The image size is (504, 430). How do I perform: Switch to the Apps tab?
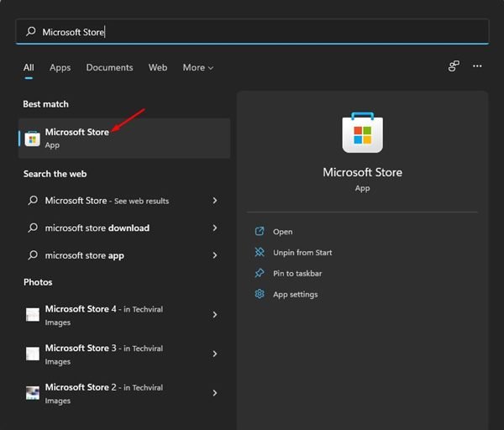tap(60, 67)
